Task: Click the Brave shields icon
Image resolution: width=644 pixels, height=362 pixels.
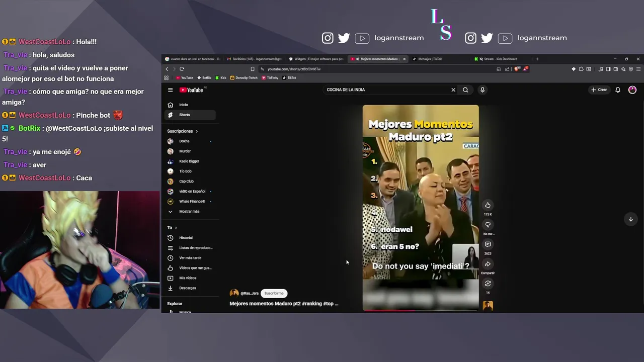Action: 517,69
